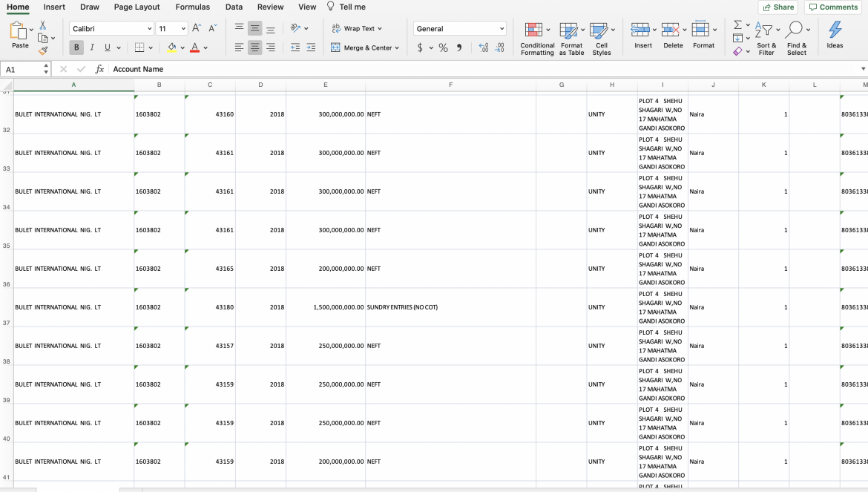This screenshot has width=868, height=492.
Task: Click the Share button
Action: (x=778, y=7)
